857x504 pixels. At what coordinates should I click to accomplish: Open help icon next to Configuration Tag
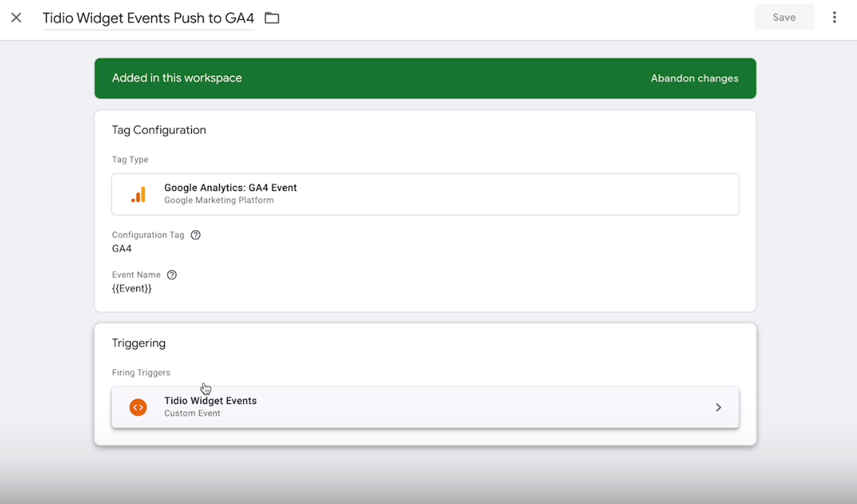point(196,235)
